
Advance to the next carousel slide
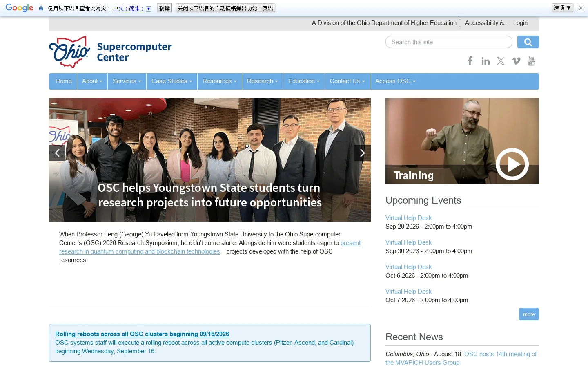(363, 153)
